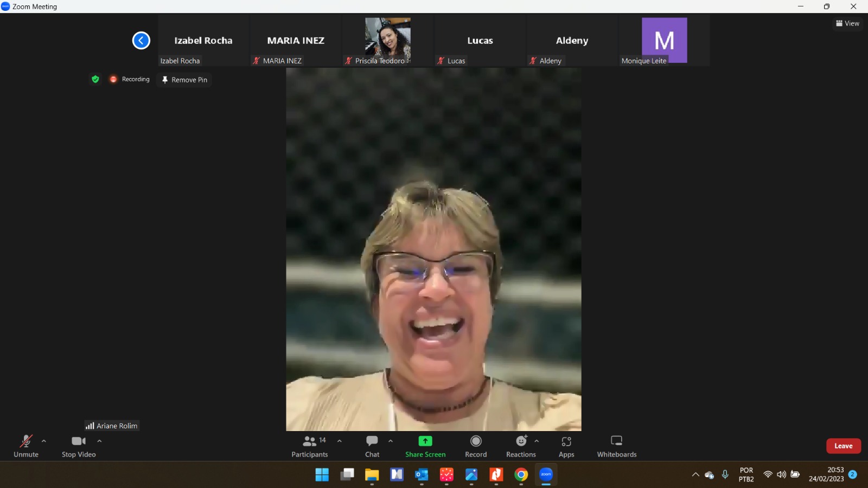
Task: Open the View layout menu
Action: pos(847,23)
